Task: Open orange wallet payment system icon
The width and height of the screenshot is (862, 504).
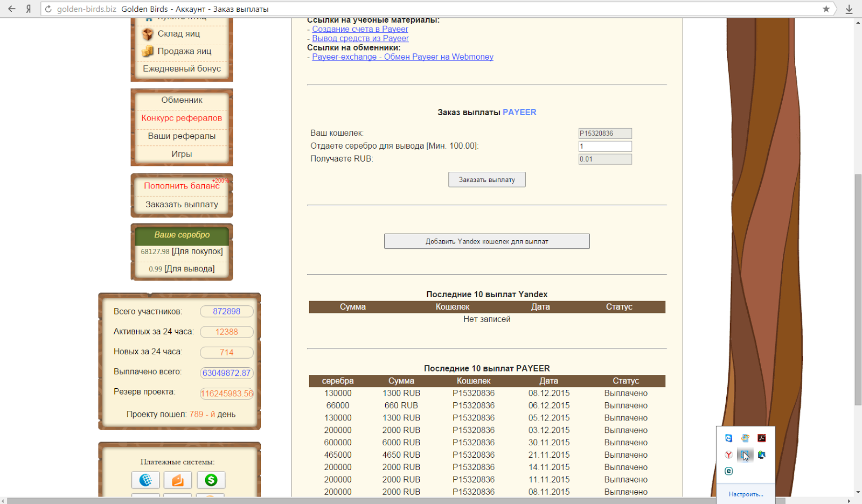Action: pyautogui.click(x=178, y=480)
